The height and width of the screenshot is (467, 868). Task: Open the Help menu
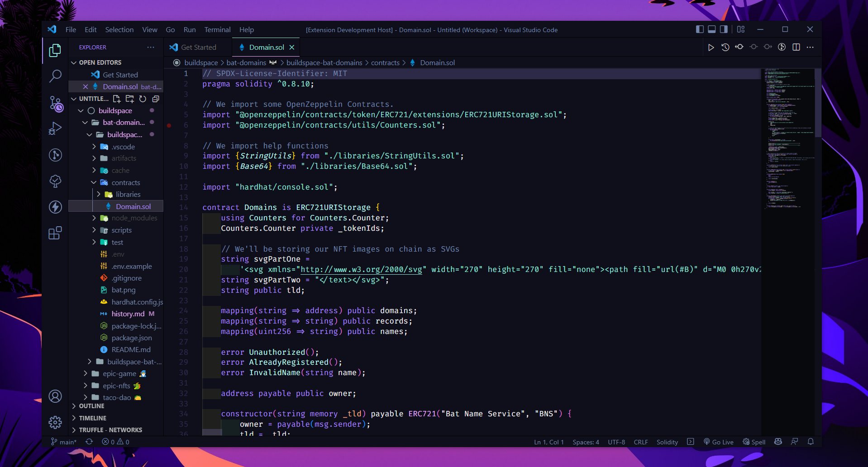pos(247,29)
